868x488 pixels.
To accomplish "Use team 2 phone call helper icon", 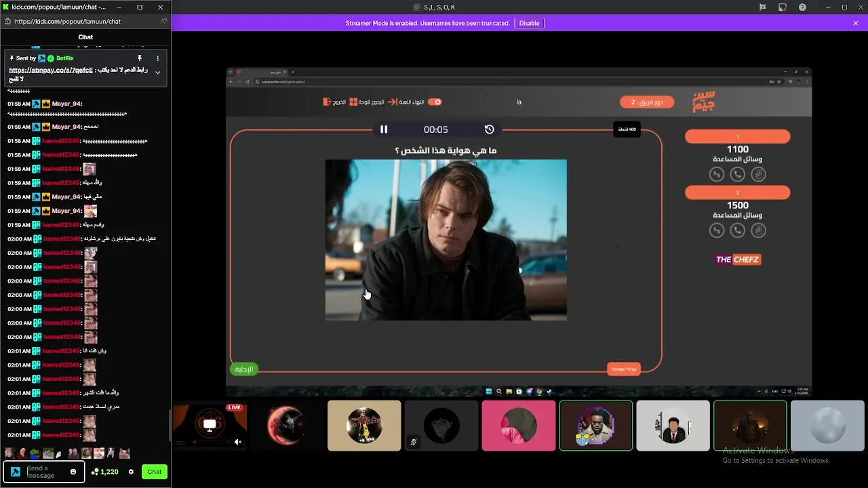I will pos(738,231).
